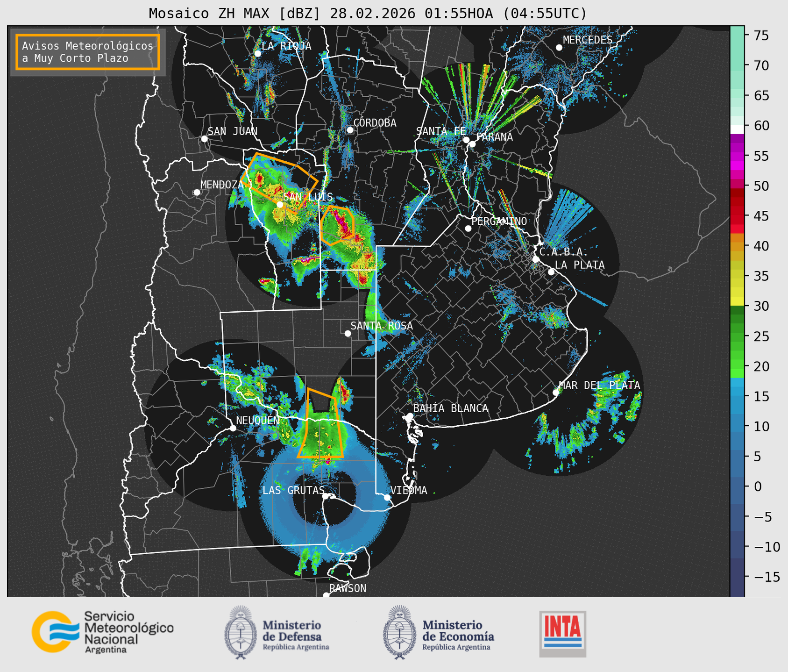Click the Rawson city dot
The height and width of the screenshot is (672, 788).
[326, 595]
